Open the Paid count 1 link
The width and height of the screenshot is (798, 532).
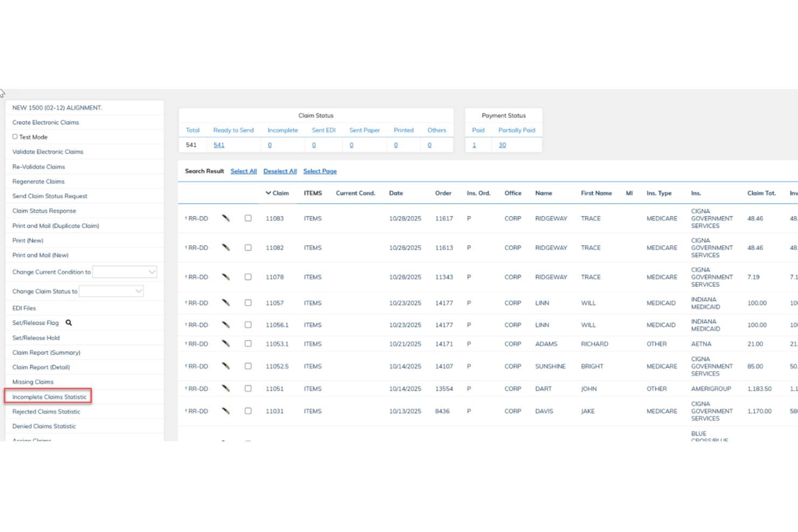pos(474,145)
